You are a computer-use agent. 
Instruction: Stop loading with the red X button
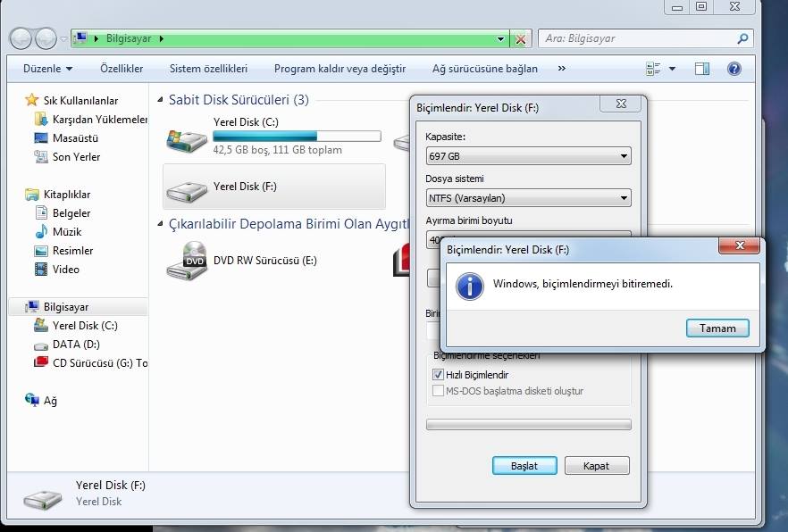pos(521,39)
